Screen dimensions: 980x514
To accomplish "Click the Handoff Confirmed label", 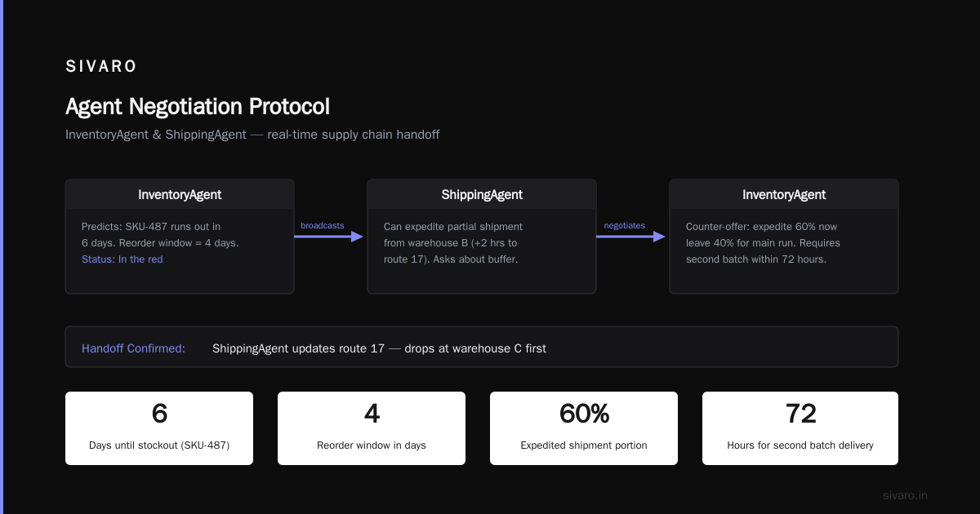I will click(x=133, y=348).
